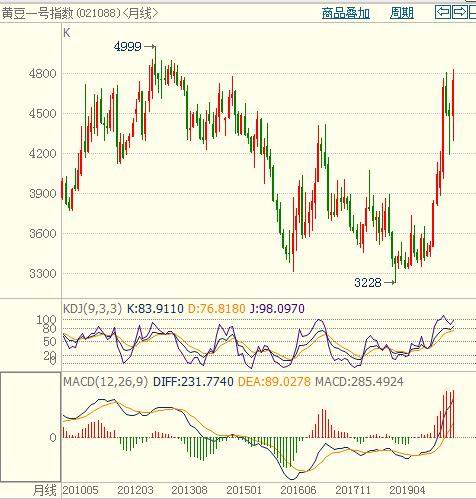Click the 201711 date label
Image resolution: width=476 pixels, height=499 pixels.
point(353,490)
